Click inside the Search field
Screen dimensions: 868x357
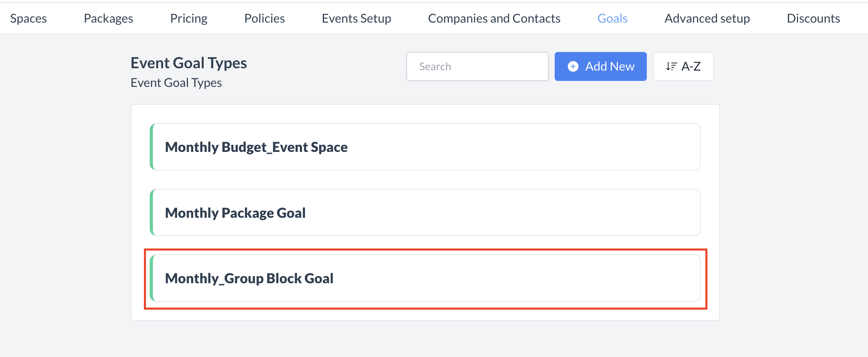476,66
